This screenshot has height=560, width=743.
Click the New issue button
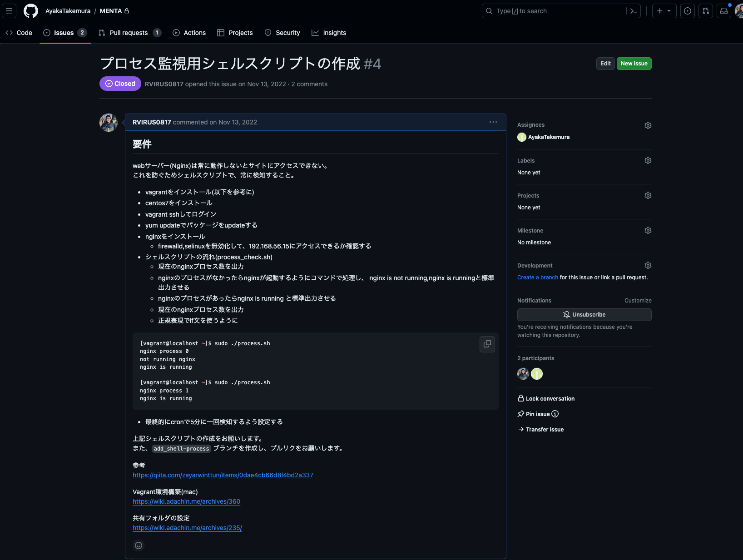point(634,64)
